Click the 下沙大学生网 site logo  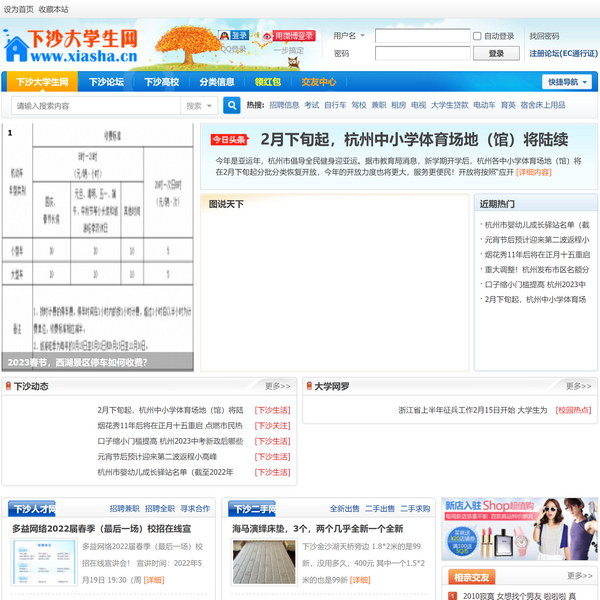click(x=70, y=45)
